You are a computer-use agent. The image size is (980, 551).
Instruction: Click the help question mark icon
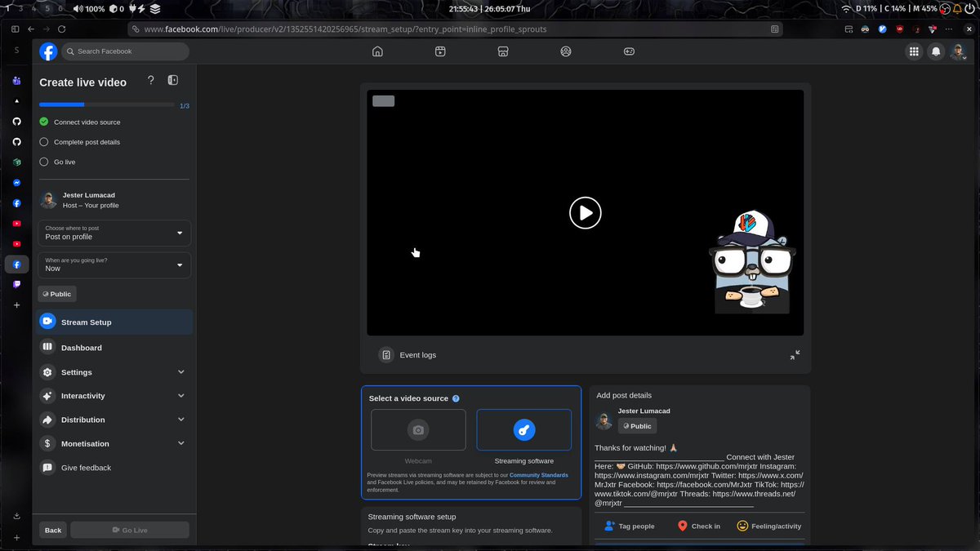pos(150,80)
